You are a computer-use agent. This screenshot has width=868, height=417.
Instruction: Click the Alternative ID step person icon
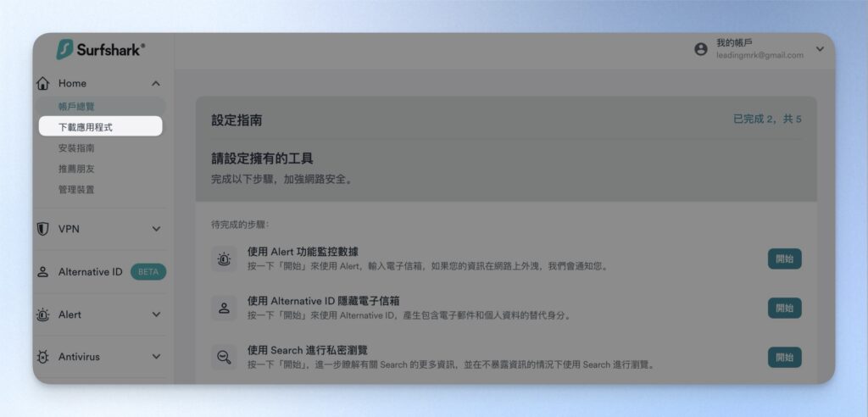(224, 309)
